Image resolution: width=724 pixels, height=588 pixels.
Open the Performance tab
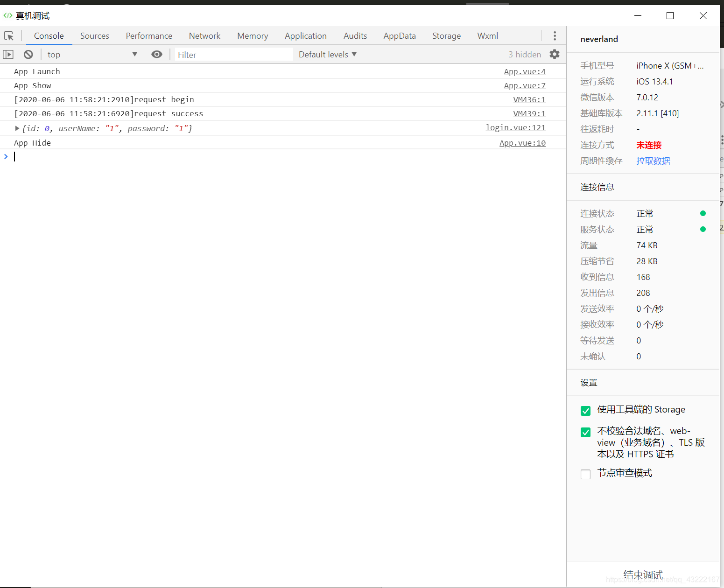click(149, 36)
